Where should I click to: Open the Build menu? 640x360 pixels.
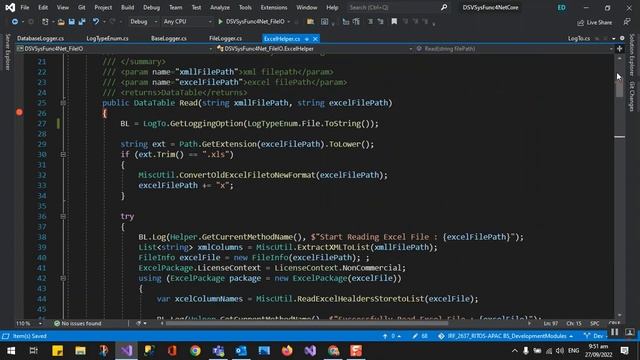[127, 7]
